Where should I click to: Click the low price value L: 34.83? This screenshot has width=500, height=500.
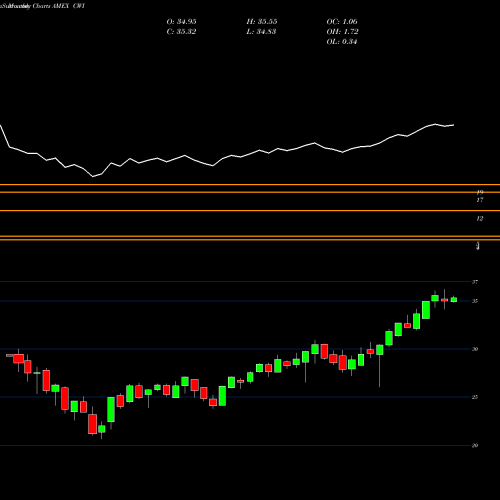click(x=261, y=32)
